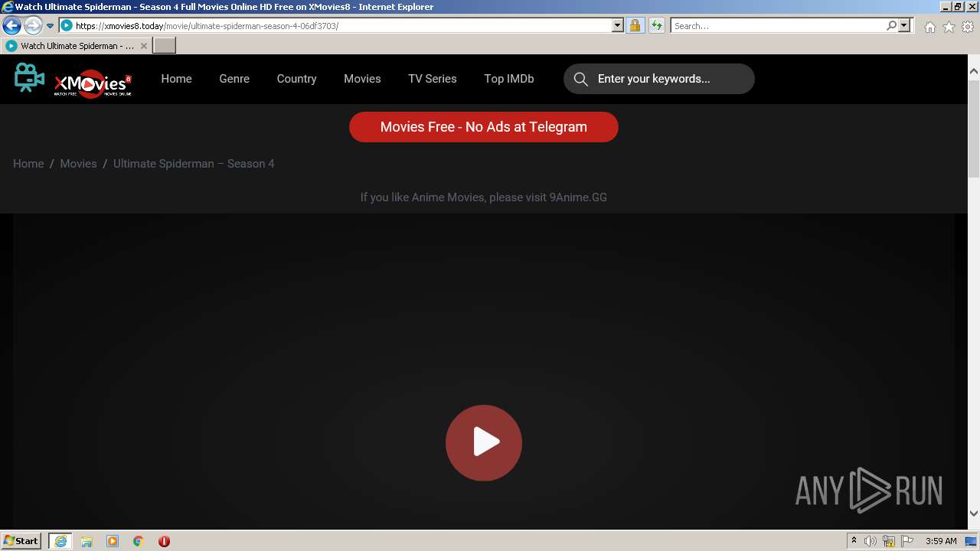Viewport: 980px width, 551px height.
Task: Click Internet Explorer taskbar icon
Action: (x=60, y=541)
